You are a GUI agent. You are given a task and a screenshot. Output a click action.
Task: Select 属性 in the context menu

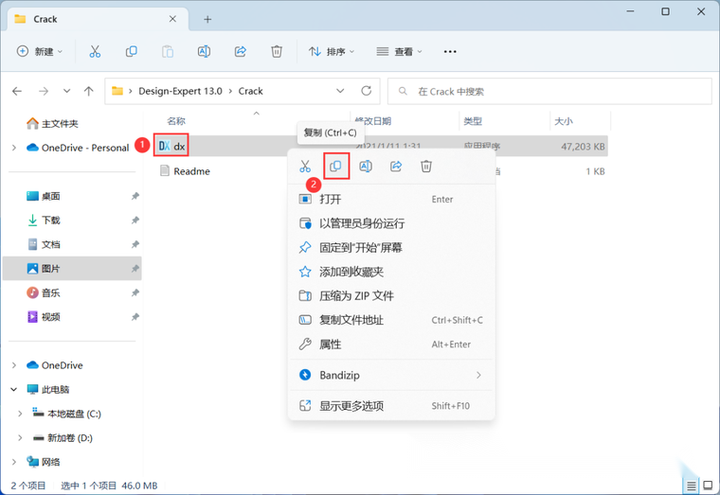pos(391,344)
